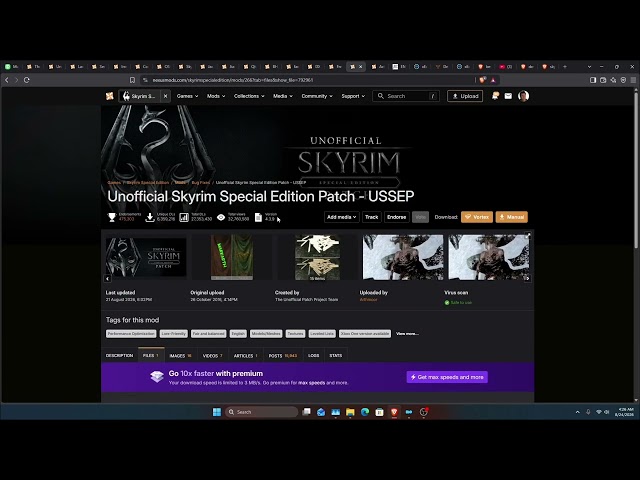Show next gallery images arrow
The width and height of the screenshot is (640, 480).
527,278
